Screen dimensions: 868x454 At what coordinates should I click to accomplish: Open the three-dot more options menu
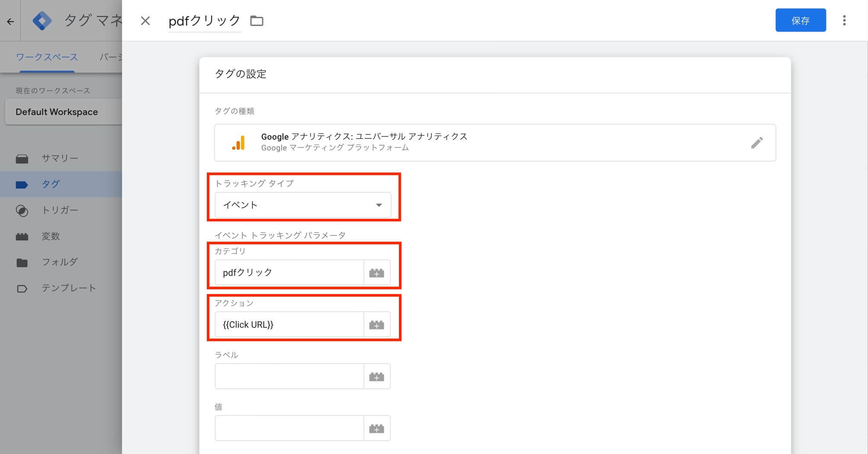844,20
